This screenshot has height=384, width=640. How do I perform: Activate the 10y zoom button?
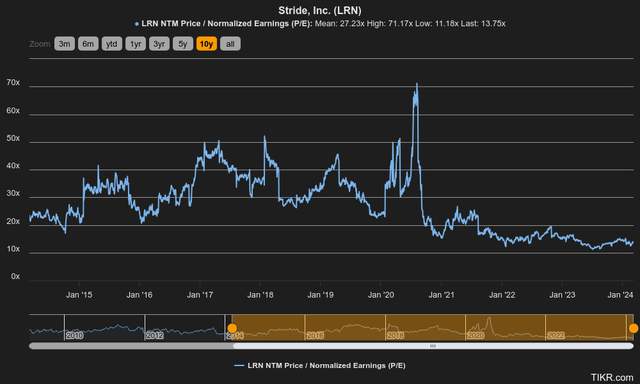coord(207,44)
